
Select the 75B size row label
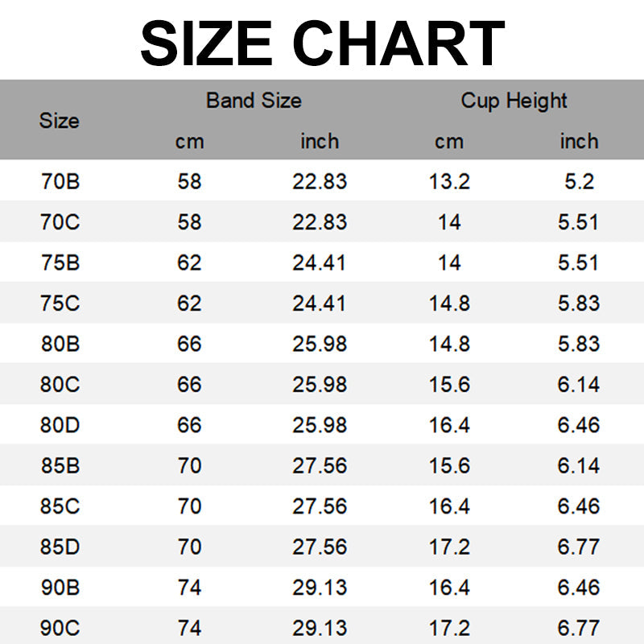pyautogui.click(x=60, y=262)
